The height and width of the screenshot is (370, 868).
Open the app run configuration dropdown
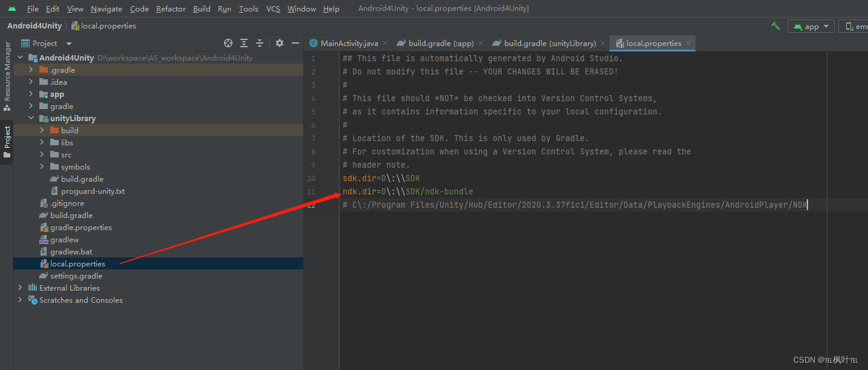[810, 26]
